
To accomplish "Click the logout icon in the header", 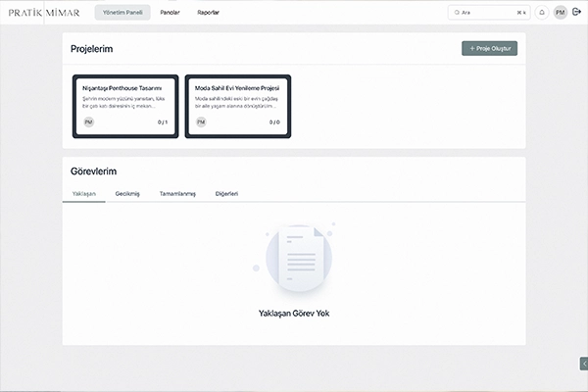I will click(576, 12).
